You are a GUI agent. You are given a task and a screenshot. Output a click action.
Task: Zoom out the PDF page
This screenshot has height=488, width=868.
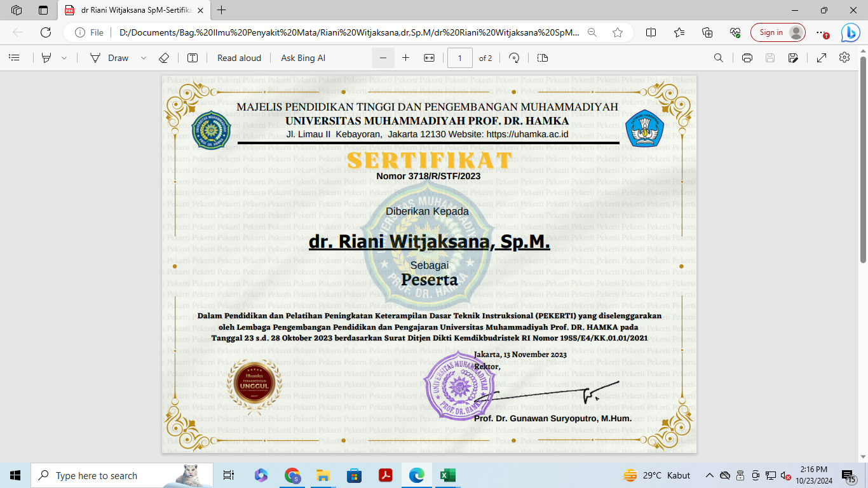coord(383,58)
